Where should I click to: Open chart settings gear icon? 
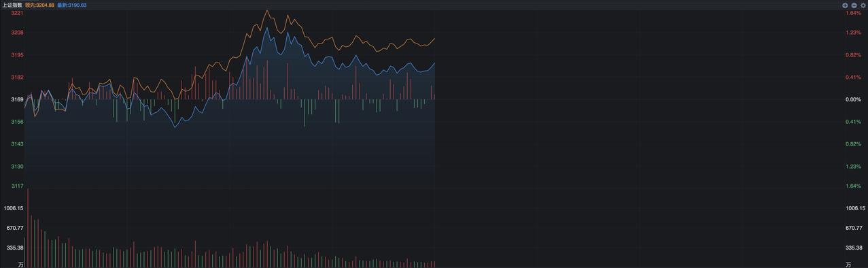click(863, 5)
